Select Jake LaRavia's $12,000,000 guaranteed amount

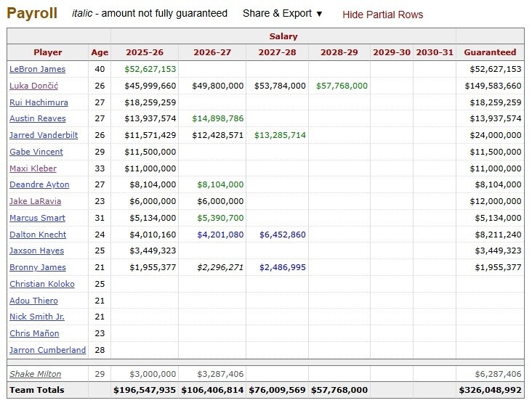[496, 201]
